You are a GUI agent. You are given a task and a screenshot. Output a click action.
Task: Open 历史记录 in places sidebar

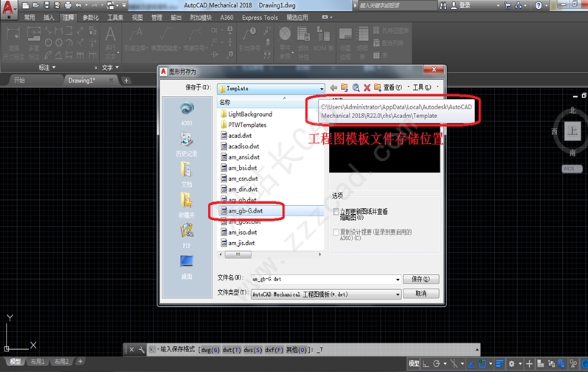[187, 145]
